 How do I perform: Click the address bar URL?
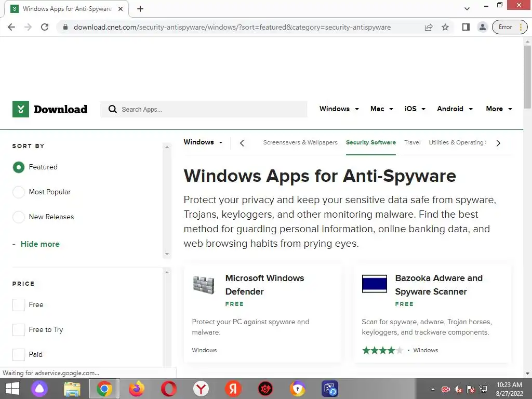click(232, 27)
